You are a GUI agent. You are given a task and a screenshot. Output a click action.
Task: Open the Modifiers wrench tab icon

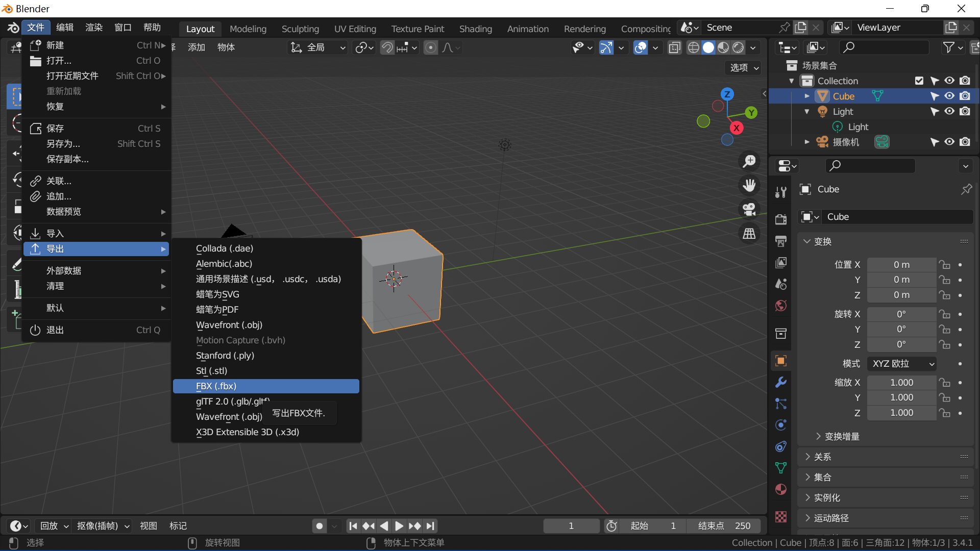780,382
